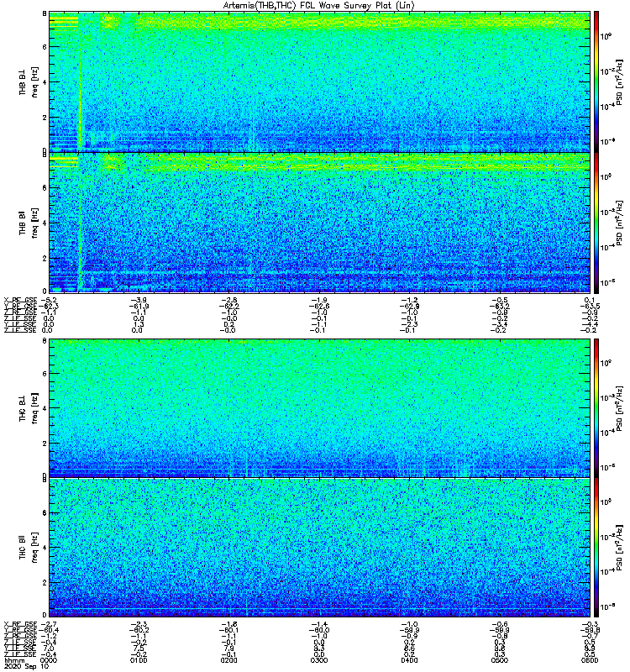Click the PSD color bar beside THB B-parallel
The height and width of the screenshot is (672, 630).
point(596,223)
